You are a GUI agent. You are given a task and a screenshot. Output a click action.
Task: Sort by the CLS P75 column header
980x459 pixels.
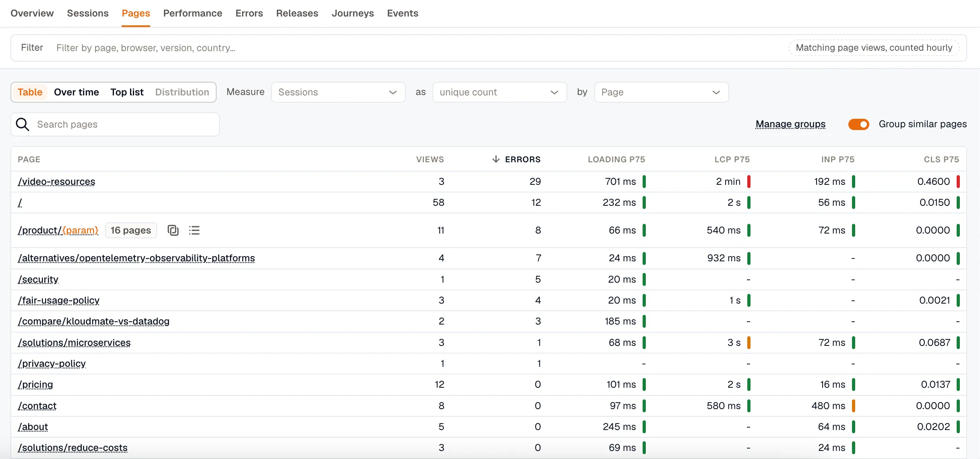pyautogui.click(x=941, y=159)
